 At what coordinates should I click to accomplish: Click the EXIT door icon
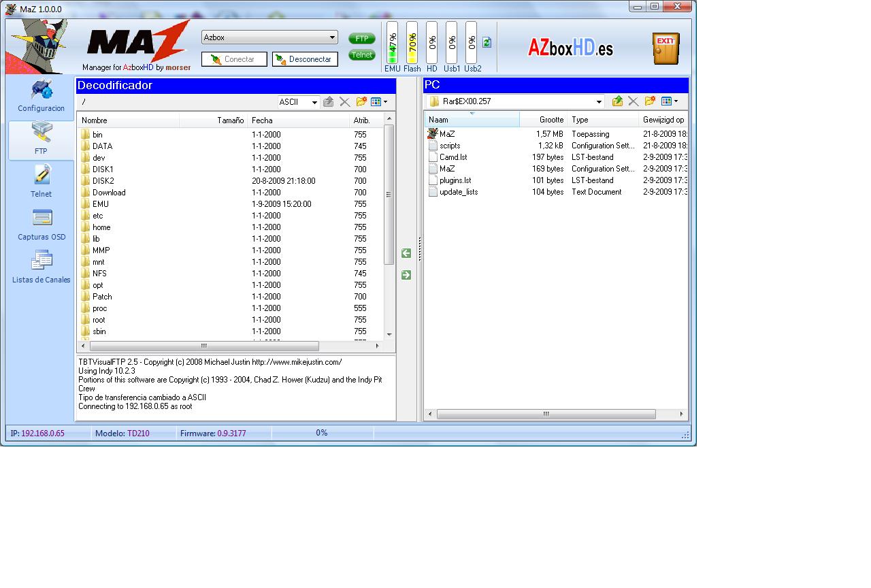[x=665, y=48]
